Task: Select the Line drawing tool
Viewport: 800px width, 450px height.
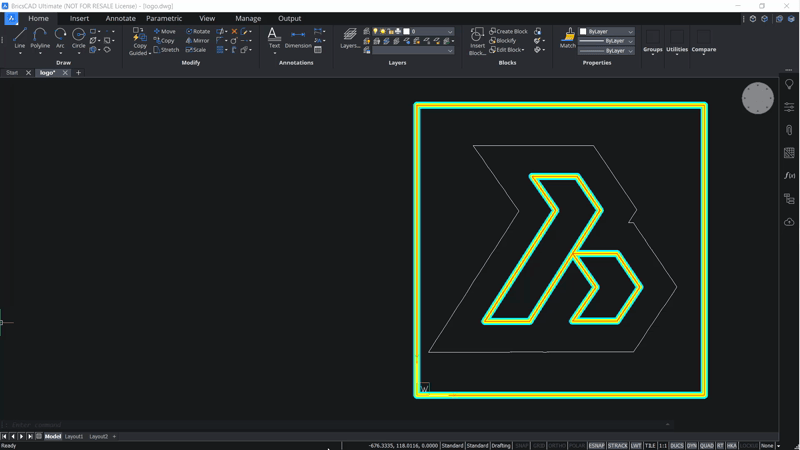Action: pyautogui.click(x=19, y=38)
